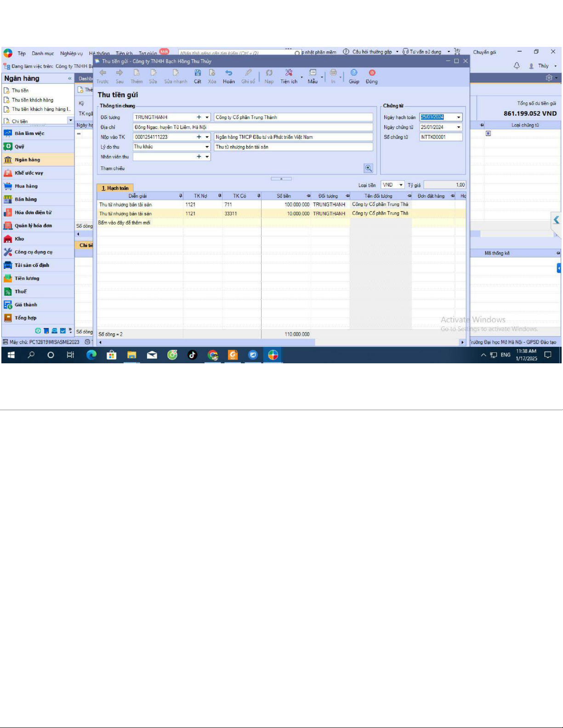Open the Tiện ích tools icon
The image size is (563, 728).
coord(289,76)
